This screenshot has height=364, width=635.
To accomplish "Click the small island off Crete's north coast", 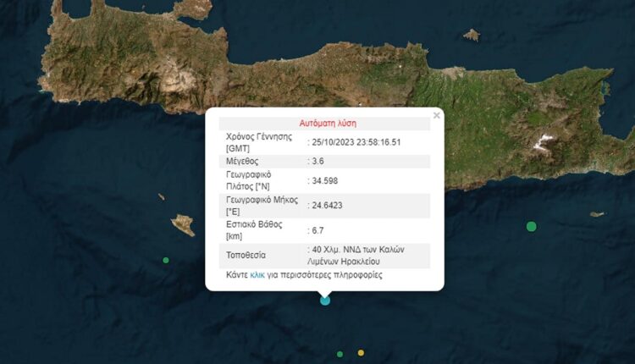I will [x=472, y=35].
